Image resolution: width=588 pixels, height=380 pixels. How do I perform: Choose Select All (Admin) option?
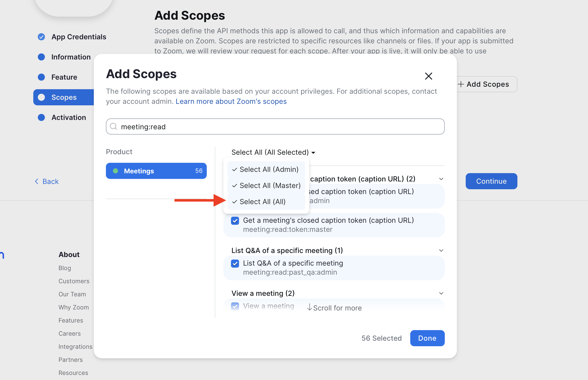click(266, 169)
